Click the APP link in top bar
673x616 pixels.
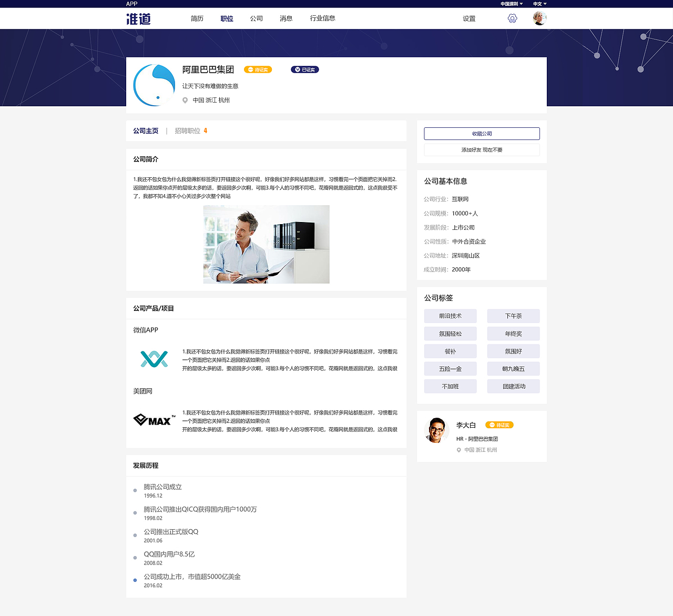coord(131,4)
